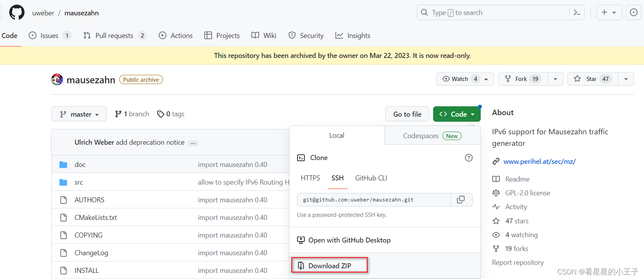Image resolution: width=644 pixels, height=279 pixels.
Task: Select the SSH clone option
Action: 337,178
